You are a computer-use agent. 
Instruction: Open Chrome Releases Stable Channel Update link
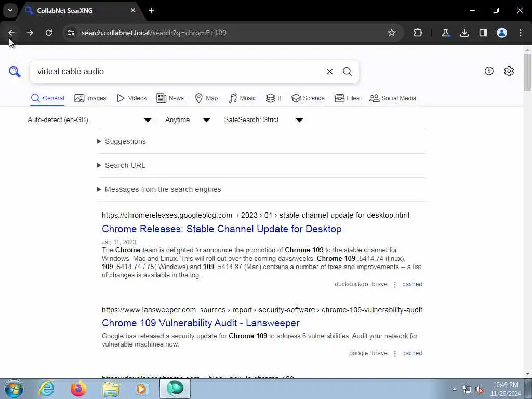(x=221, y=229)
